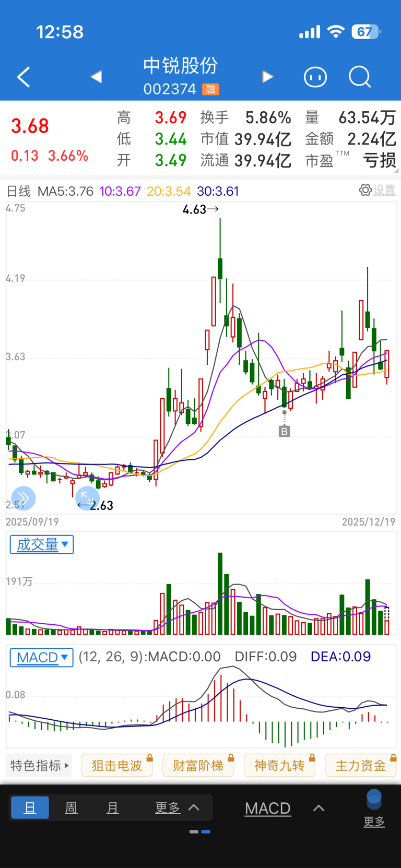This screenshot has height=868, width=401.
Task: Open stock search magnifier icon
Action: [360, 77]
